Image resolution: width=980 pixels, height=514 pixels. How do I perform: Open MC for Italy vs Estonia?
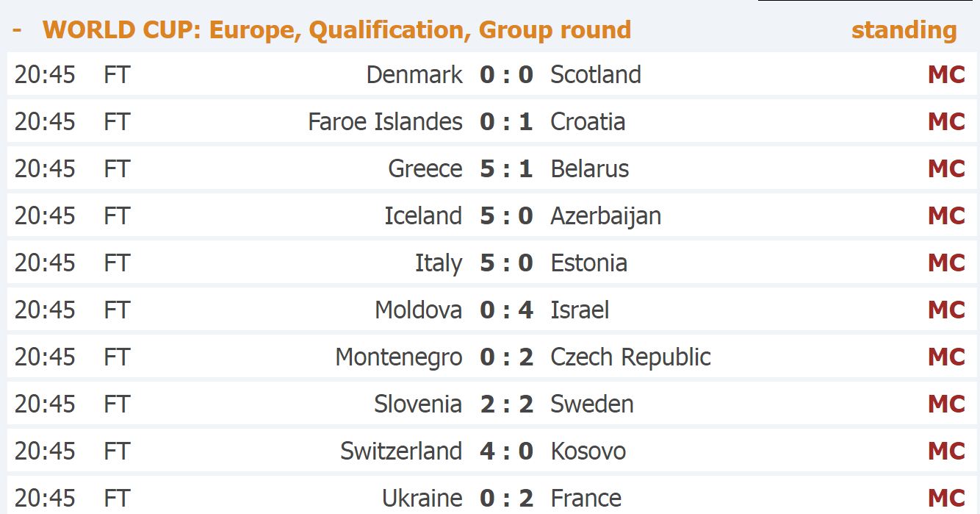[946, 263]
